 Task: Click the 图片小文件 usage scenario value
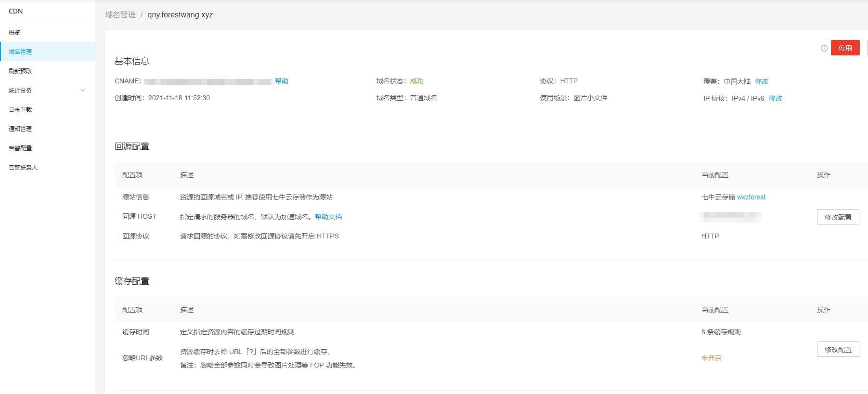point(591,98)
